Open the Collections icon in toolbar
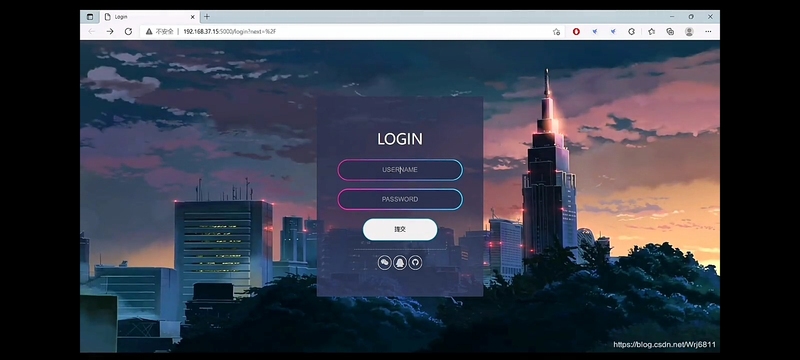This screenshot has height=360, width=800. point(670,32)
